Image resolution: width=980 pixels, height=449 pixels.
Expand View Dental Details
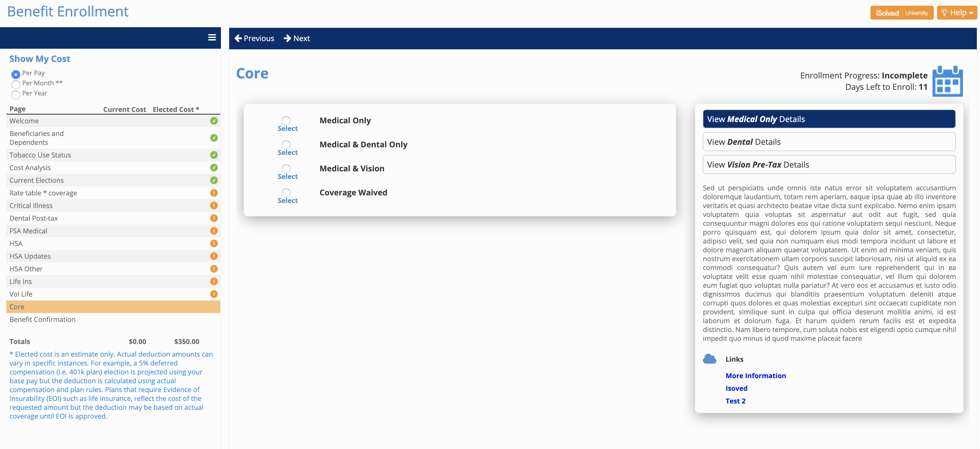(829, 141)
